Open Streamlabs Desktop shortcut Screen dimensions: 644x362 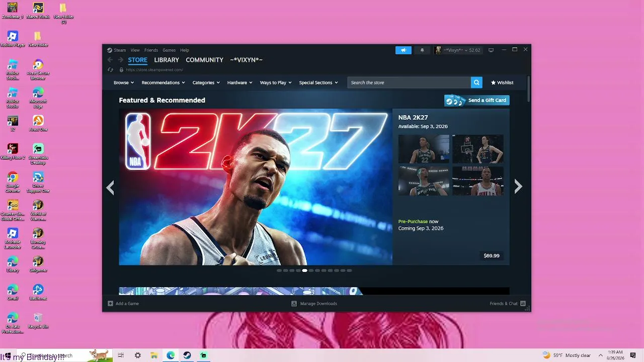click(x=38, y=154)
